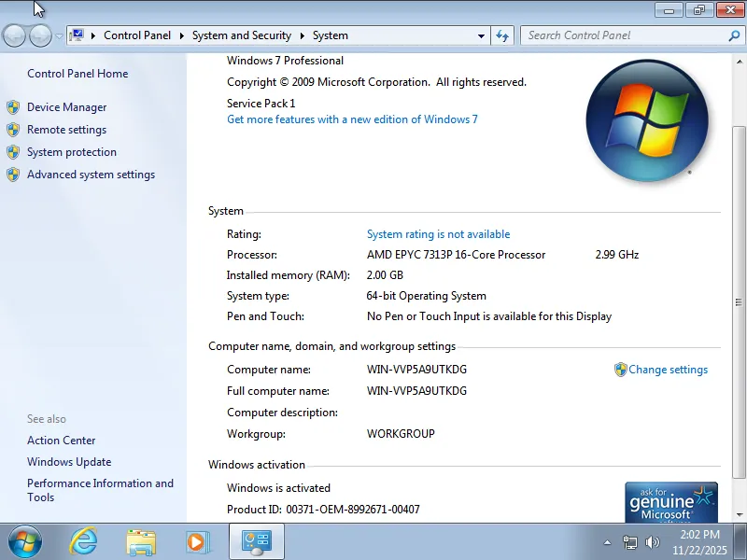Click the Windows 7 logo image
This screenshot has height=560, width=747.
646,120
